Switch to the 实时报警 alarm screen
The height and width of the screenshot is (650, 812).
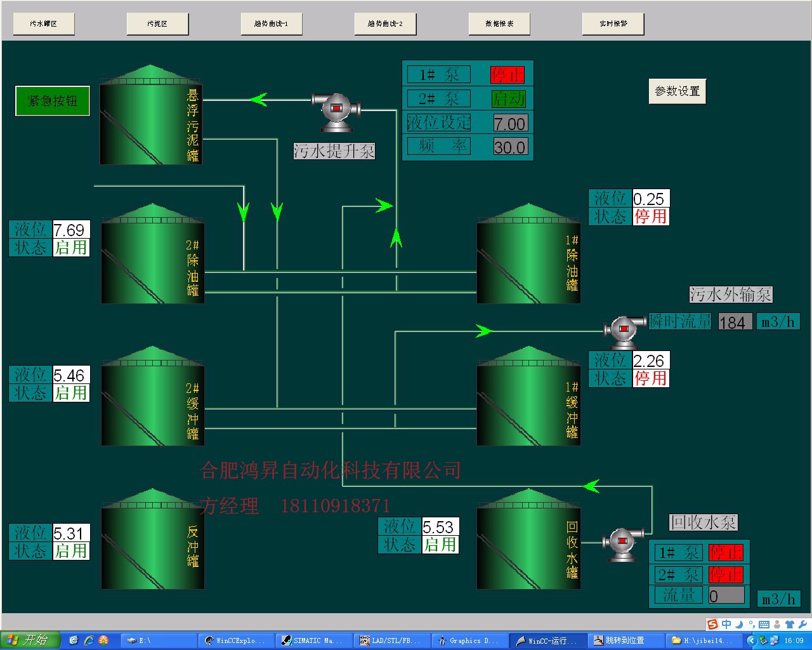[613, 24]
